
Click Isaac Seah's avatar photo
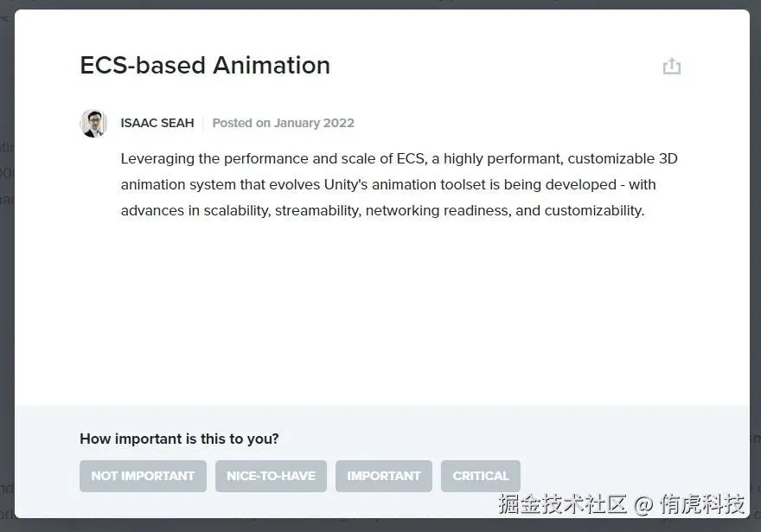(93, 123)
